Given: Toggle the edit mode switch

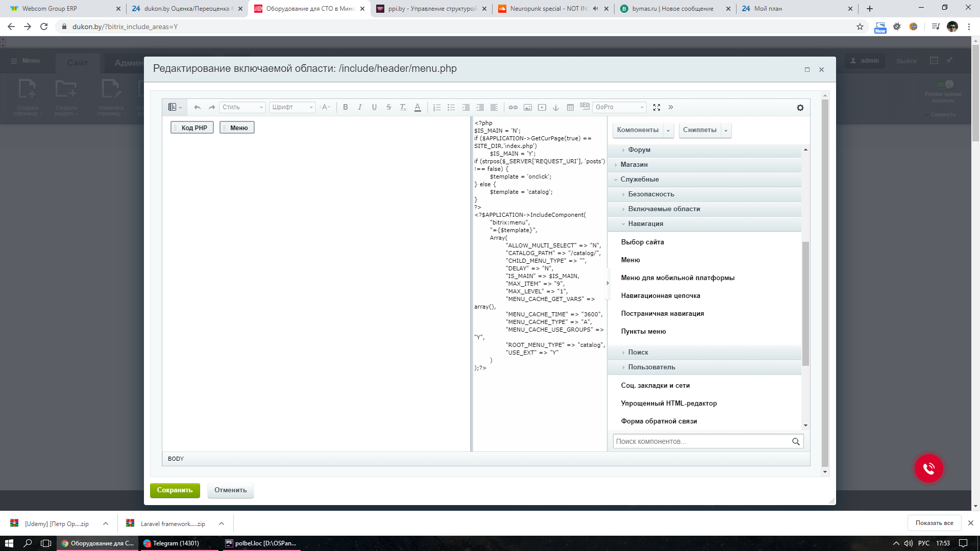Looking at the screenshot, I should point(945,84).
